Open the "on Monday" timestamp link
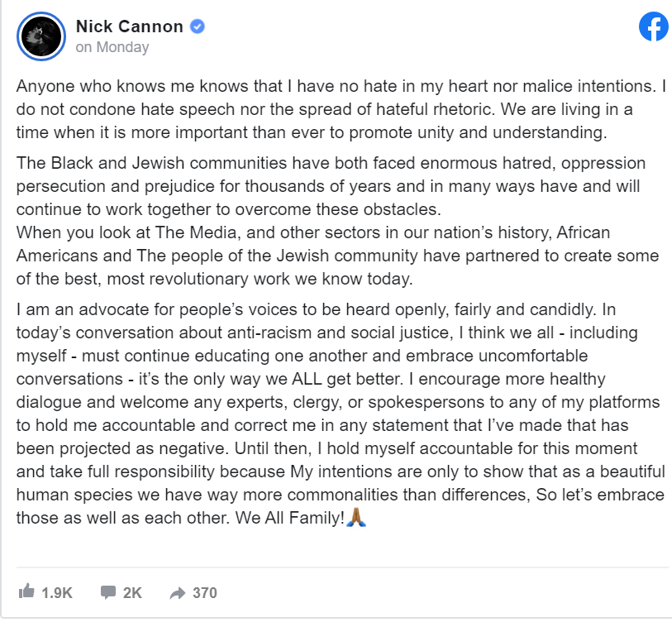 click(112, 47)
